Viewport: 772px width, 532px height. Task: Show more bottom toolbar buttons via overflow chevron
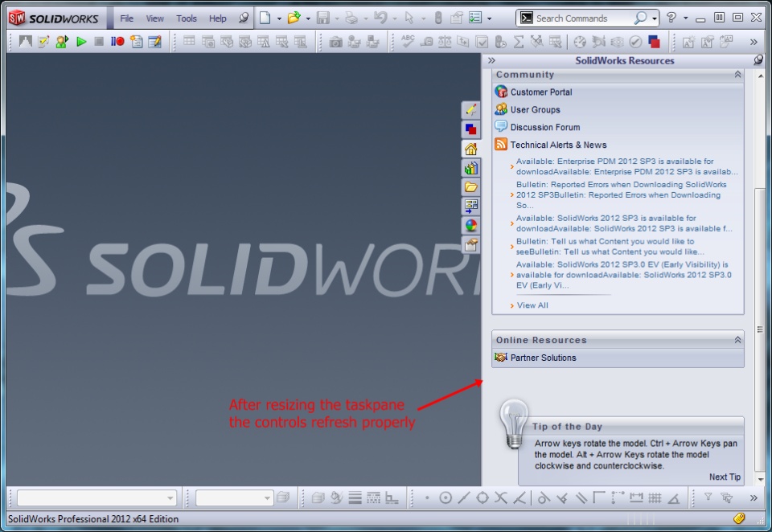point(754,498)
